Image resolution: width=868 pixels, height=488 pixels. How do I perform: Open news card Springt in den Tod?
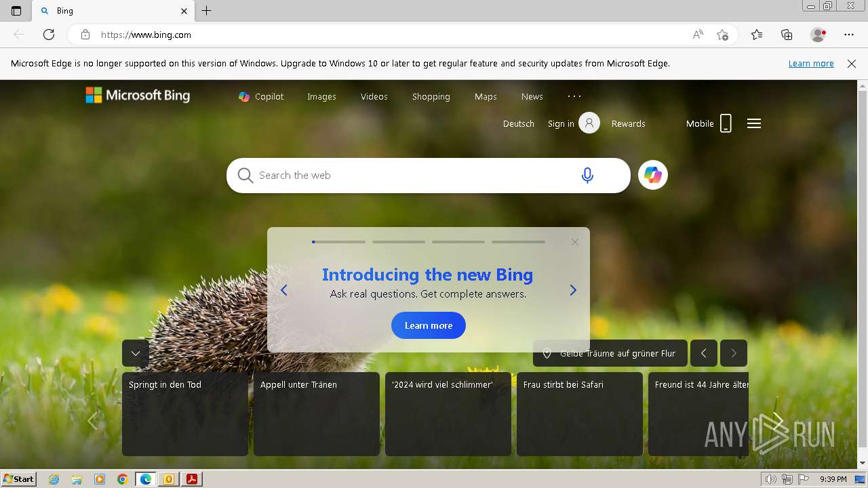[x=185, y=414]
